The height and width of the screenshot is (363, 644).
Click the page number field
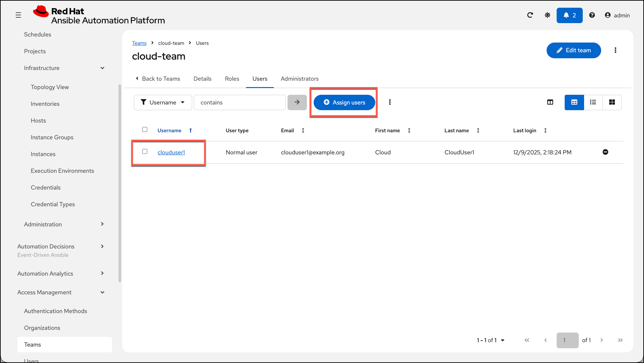tap(567, 340)
